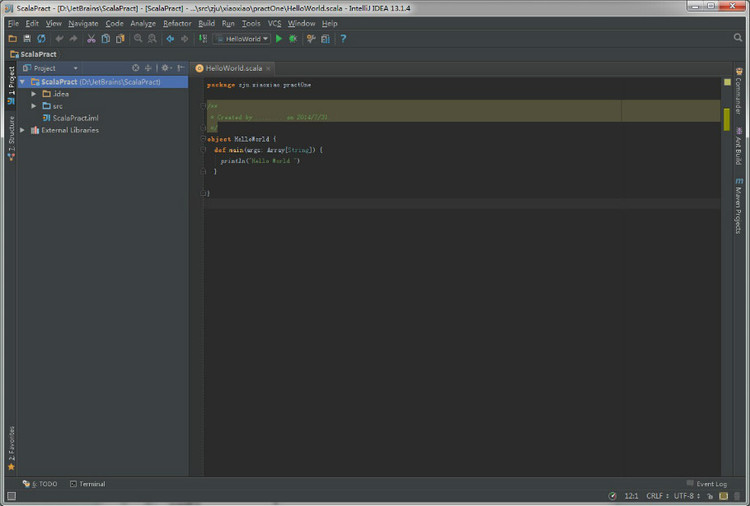Viewport: 750px width, 506px height.
Task: Click the Undo arrow icon
Action: tap(59, 39)
